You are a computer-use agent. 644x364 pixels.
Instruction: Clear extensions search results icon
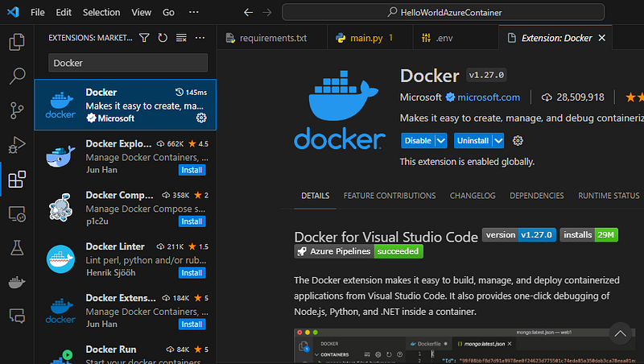point(181,38)
